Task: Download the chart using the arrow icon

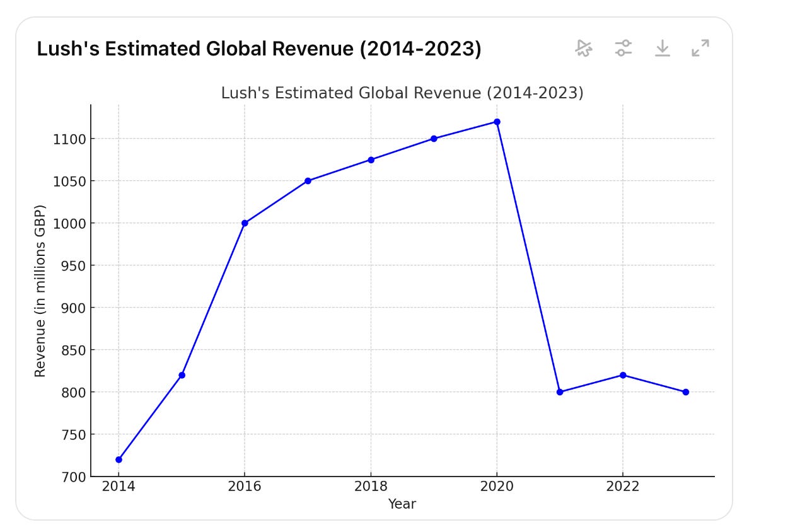Action: pyautogui.click(x=662, y=48)
